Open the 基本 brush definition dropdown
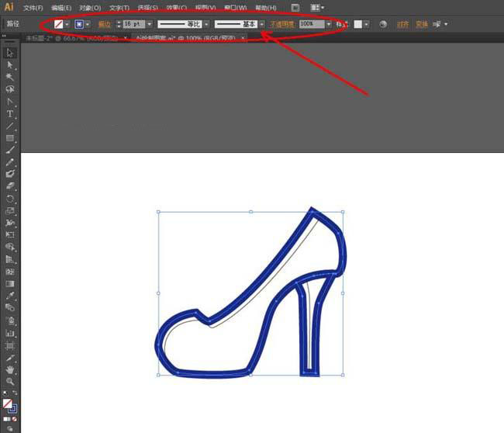The height and width of the screenshot is (433, 504). tap(262, 24)
